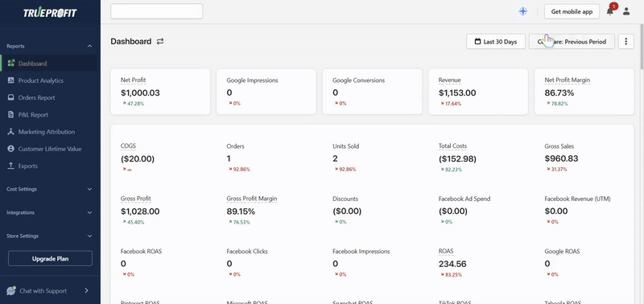This screenshot has height=304, width=644.
Task: Click the Net Profit card label
Action: click(x=133, y=80)
